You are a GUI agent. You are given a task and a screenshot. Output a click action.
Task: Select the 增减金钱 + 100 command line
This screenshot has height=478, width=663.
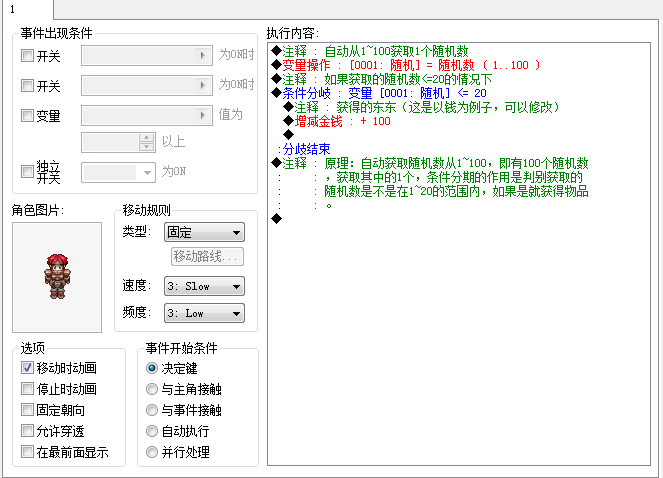pos(337,121)
